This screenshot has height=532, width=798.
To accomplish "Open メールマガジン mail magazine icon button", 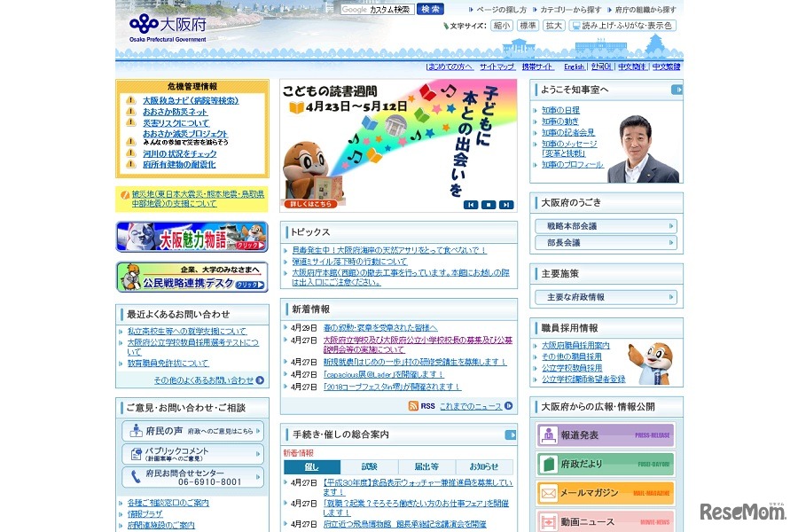I will click(x=606, y=494).
